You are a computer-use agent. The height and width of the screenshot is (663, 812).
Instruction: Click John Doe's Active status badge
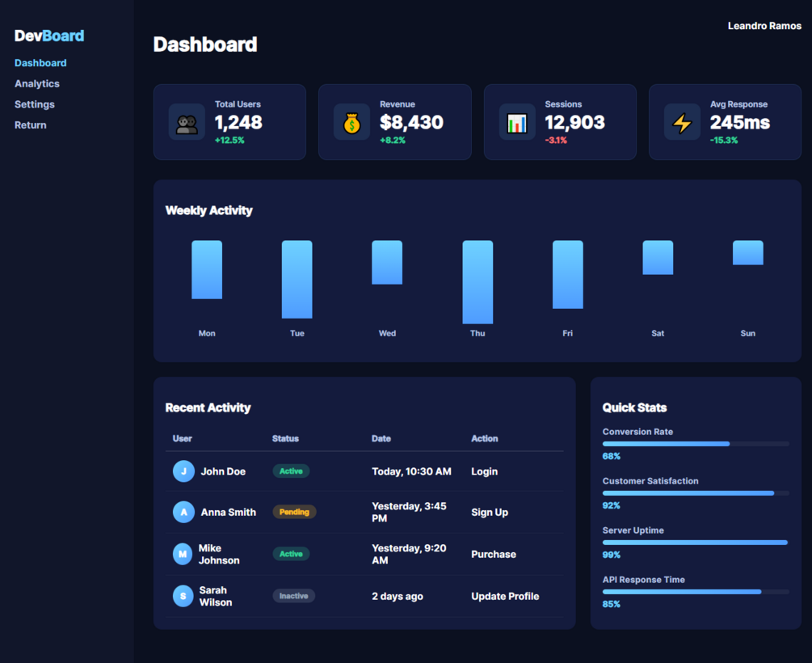tap(291, 471)
